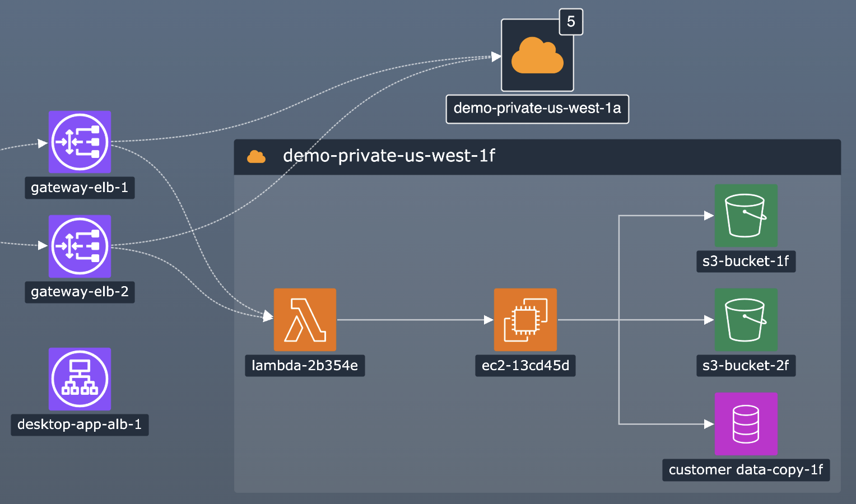Image resolution: width=856 pixels, height=504 pixels.
Task: Expand the collapsed demo-private-us-west-1a cloud group
Action: 537,55
